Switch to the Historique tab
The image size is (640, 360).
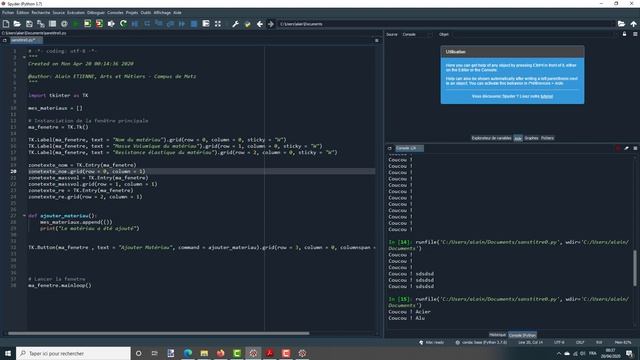pyautogui.click(x=498, y=335)
